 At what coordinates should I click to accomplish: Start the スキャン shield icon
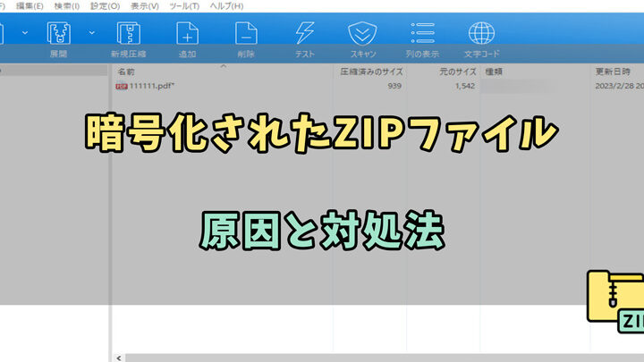362,35
